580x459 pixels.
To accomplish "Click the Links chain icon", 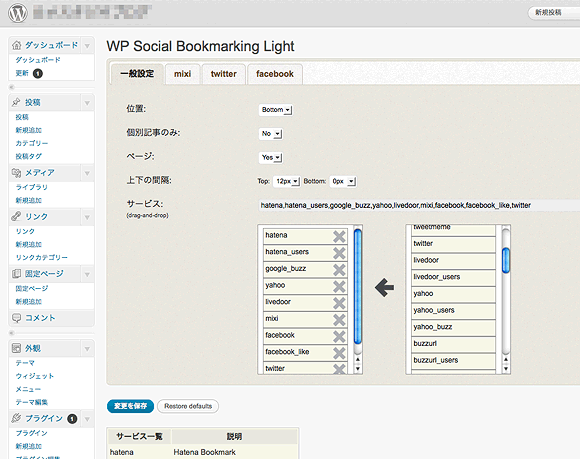I will pos(16,216).
